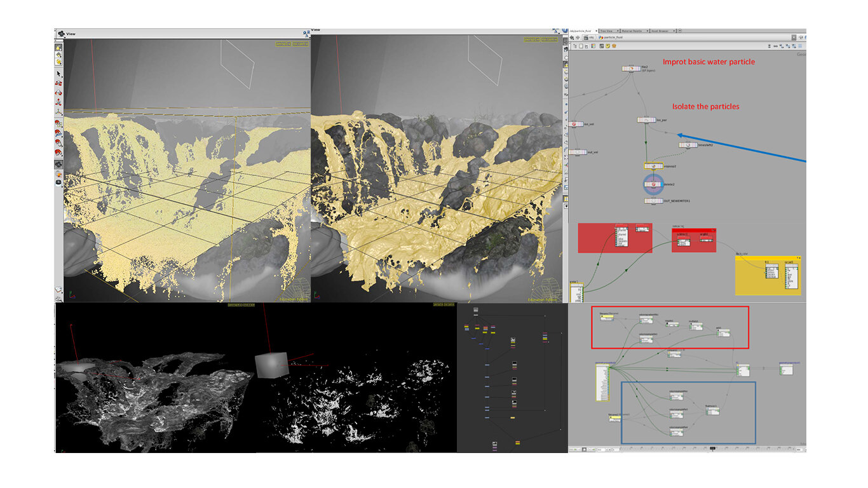Select the iso_par node
868x488 pixels.
pyautogui.click(x=646, y=120)
